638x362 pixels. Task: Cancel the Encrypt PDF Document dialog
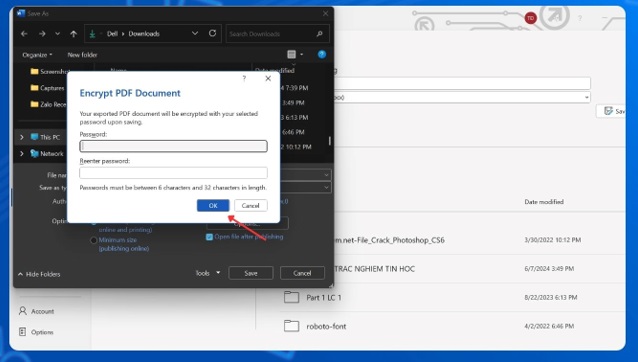click(x=250, y=205)
